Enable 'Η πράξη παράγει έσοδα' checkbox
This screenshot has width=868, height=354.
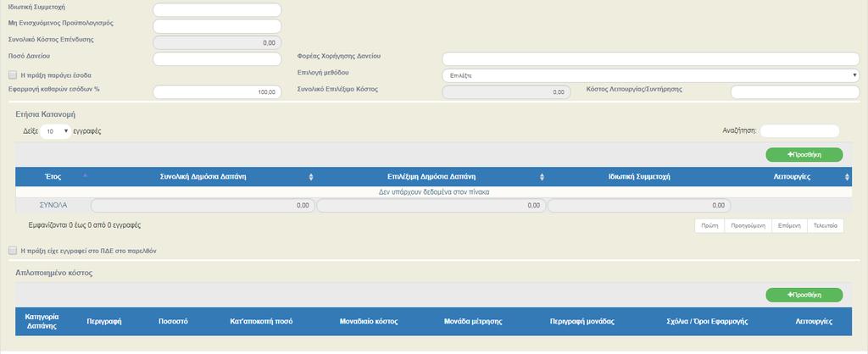[13, 75]
